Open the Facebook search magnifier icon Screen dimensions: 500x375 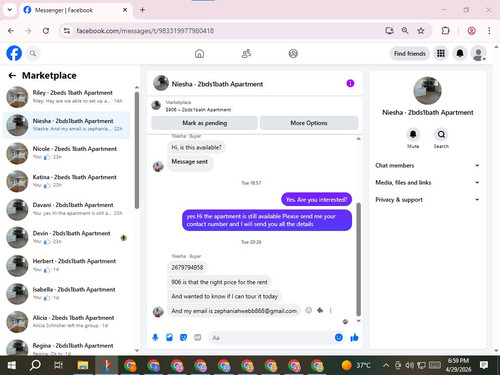33,53
